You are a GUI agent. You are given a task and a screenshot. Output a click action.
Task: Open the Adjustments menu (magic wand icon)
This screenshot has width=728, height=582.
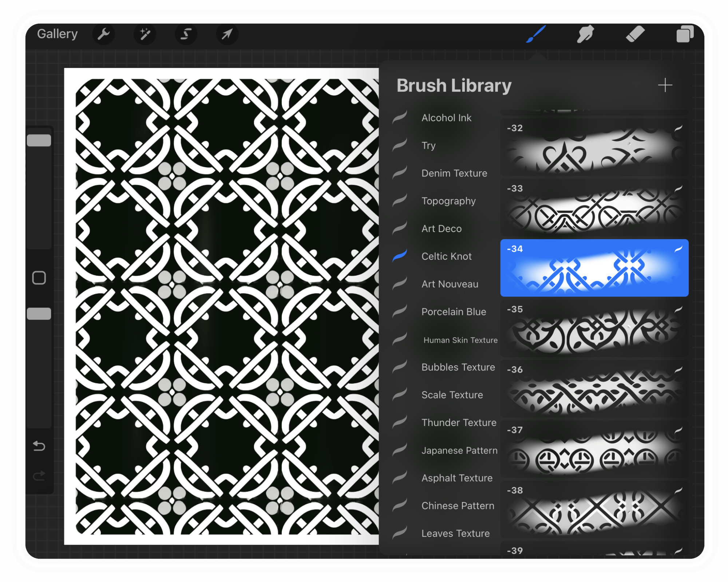point(145,34)
